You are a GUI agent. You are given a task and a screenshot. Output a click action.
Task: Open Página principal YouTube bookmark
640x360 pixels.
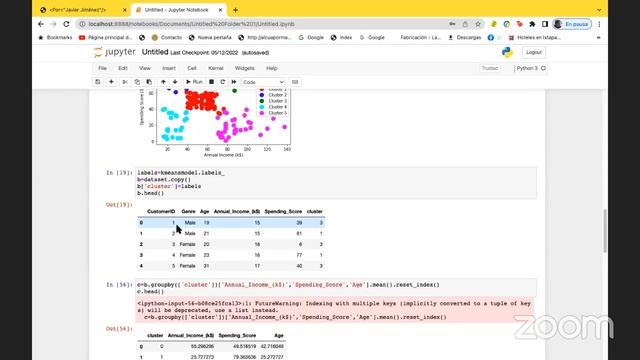coord(105,38)
